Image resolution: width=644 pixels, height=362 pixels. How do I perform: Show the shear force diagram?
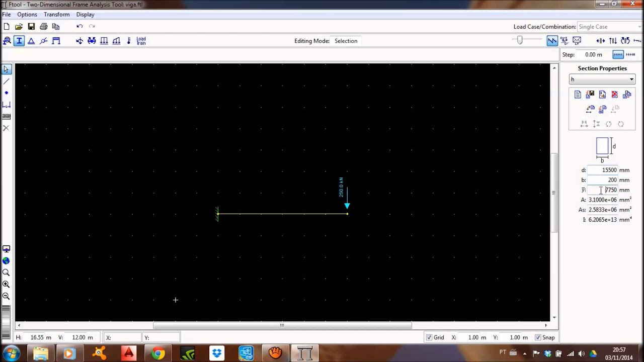tap(613, 41)
